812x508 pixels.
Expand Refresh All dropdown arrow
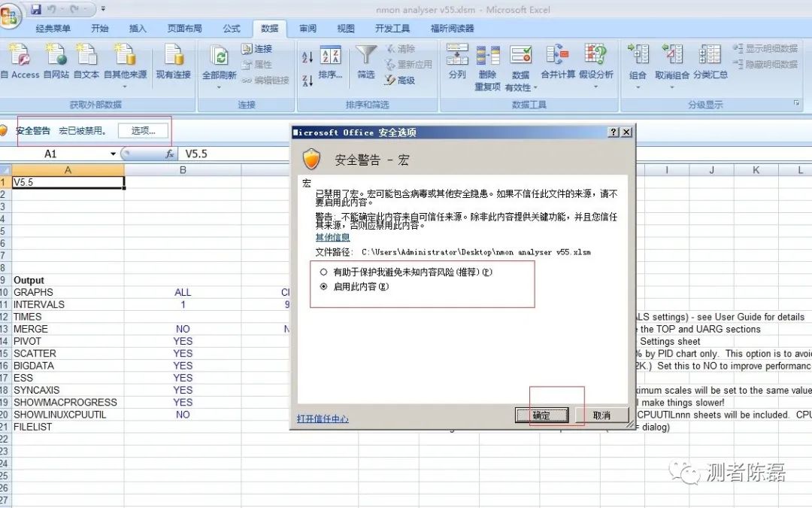pos(219,87)
